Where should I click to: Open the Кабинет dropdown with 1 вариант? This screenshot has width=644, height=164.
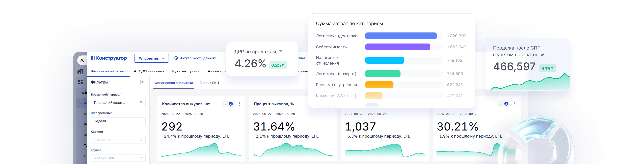pos(118,140)
